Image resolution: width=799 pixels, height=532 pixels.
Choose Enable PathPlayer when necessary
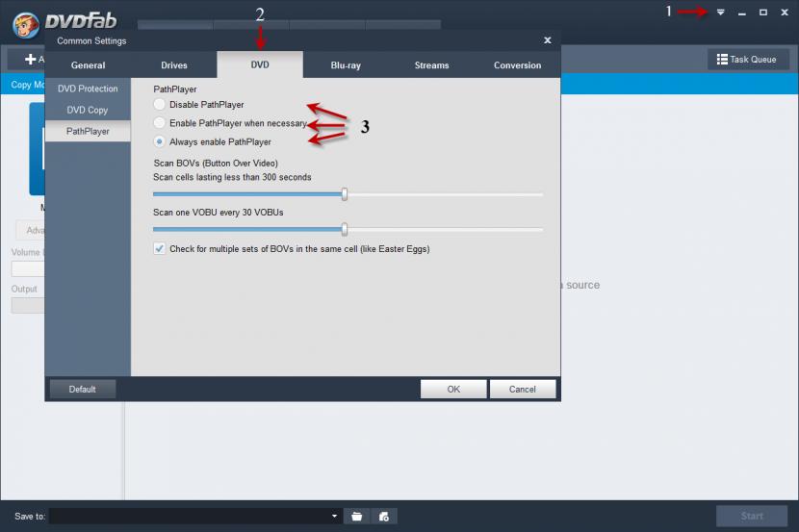(160, 123)
